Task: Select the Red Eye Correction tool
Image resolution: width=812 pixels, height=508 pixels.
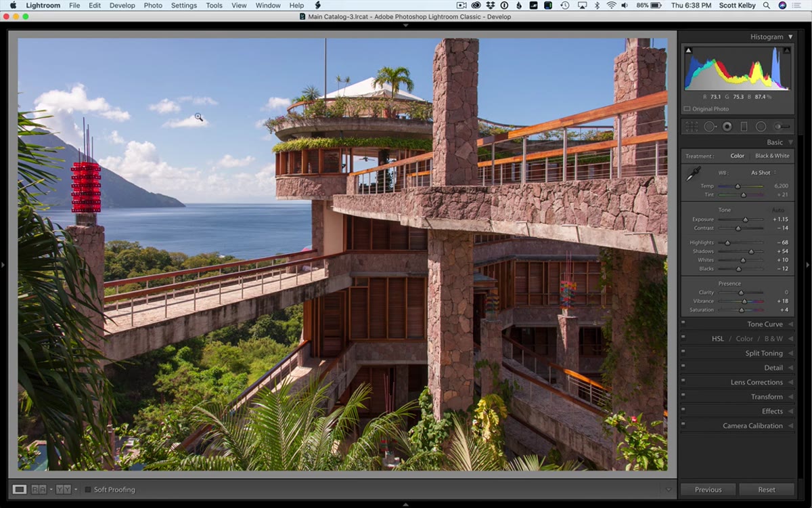Action: [x=727, y=127]
